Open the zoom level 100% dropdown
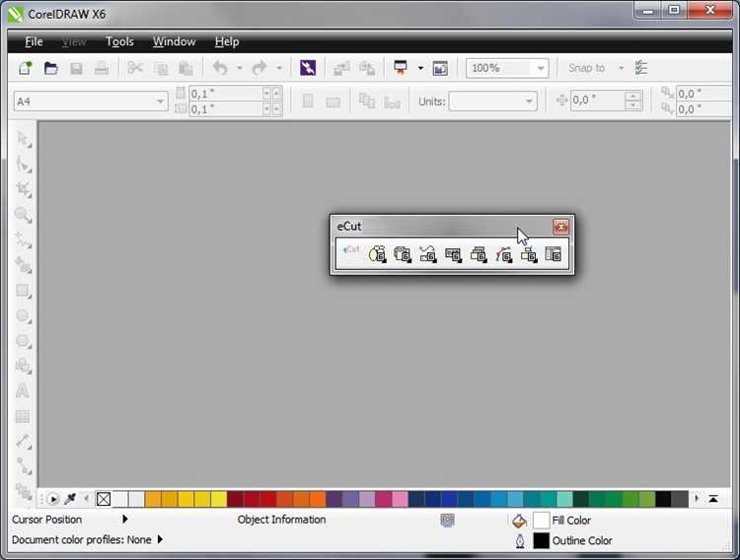Viewport: 740px width, 560px height. 540,68
